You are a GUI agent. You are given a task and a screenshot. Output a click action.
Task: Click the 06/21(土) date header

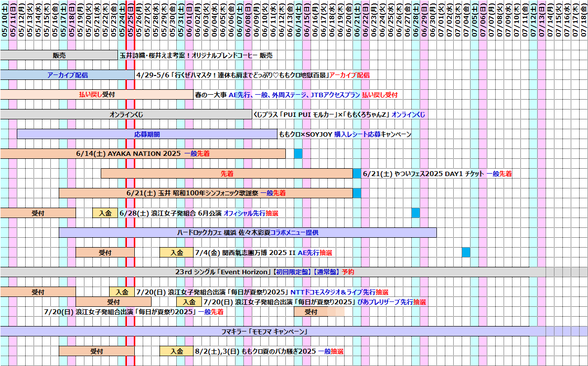click(357, 19)
